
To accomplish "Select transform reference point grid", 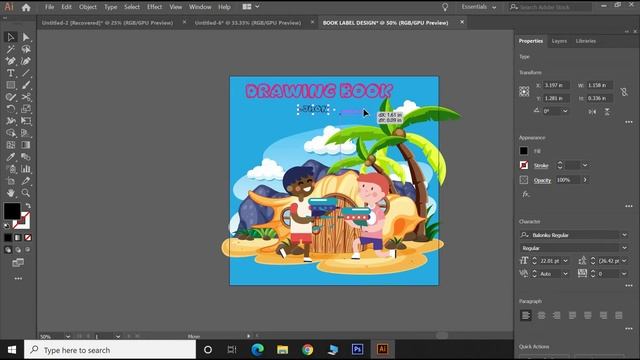I will [524, 91].
